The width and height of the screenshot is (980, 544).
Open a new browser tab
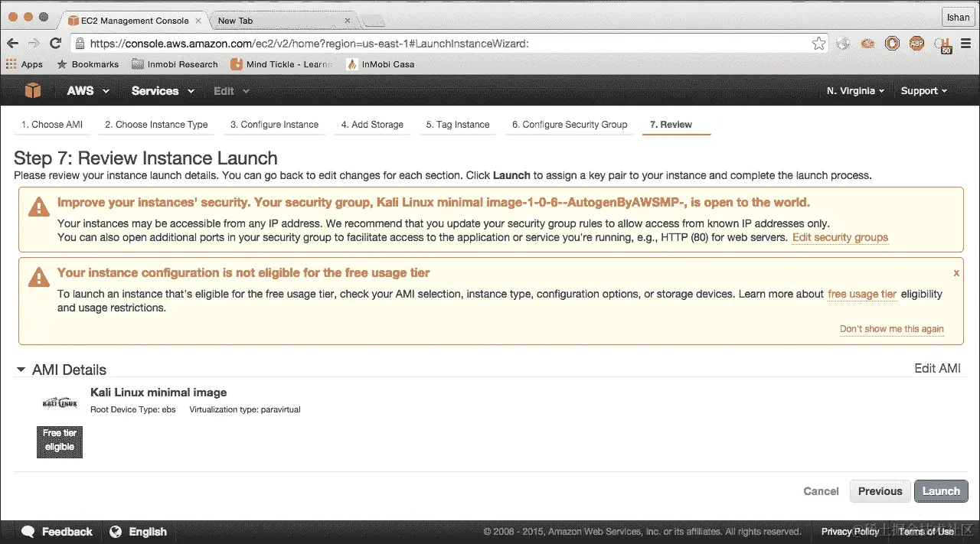coord(372,21)
